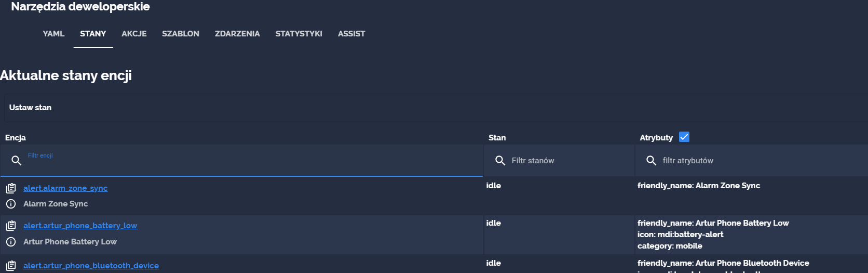868x273 pixels.
Task: Show info for Artur Phone Battery Low
Action: tap(11, 242)
